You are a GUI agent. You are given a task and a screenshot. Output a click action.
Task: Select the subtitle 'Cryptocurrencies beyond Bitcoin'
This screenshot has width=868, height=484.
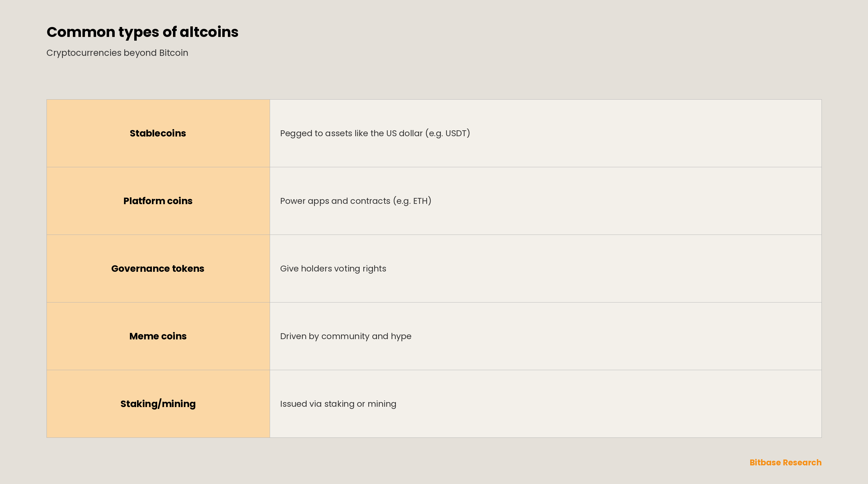point(117,53)
